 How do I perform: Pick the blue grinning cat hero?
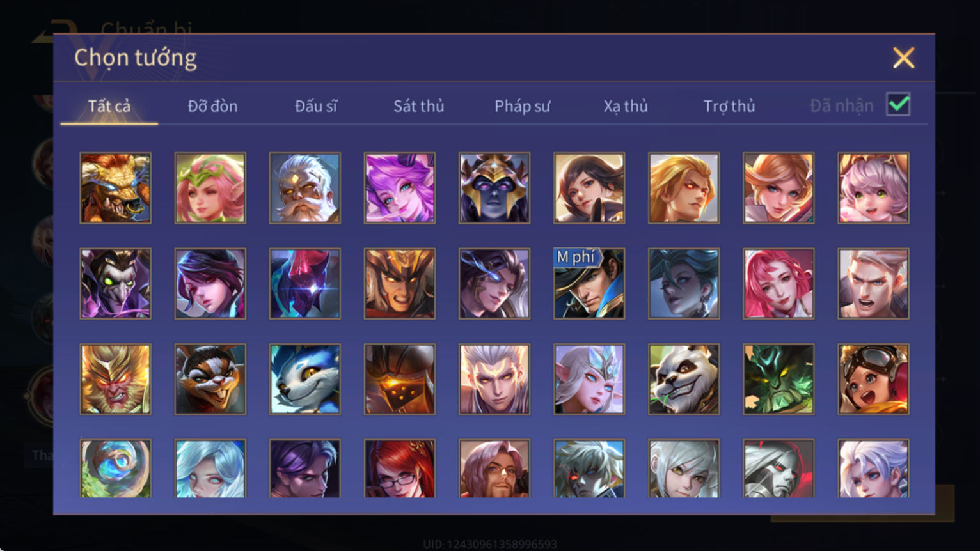(x=305, y=379)
